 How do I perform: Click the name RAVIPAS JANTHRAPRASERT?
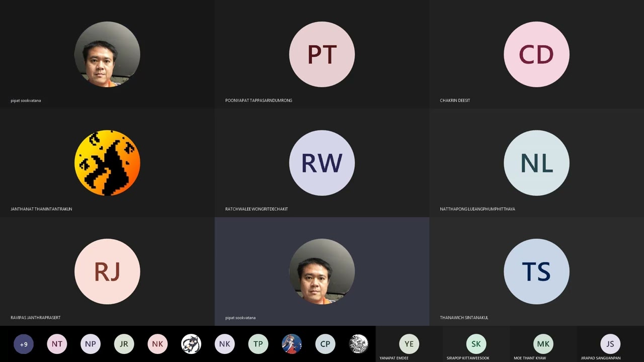(36, 318)
